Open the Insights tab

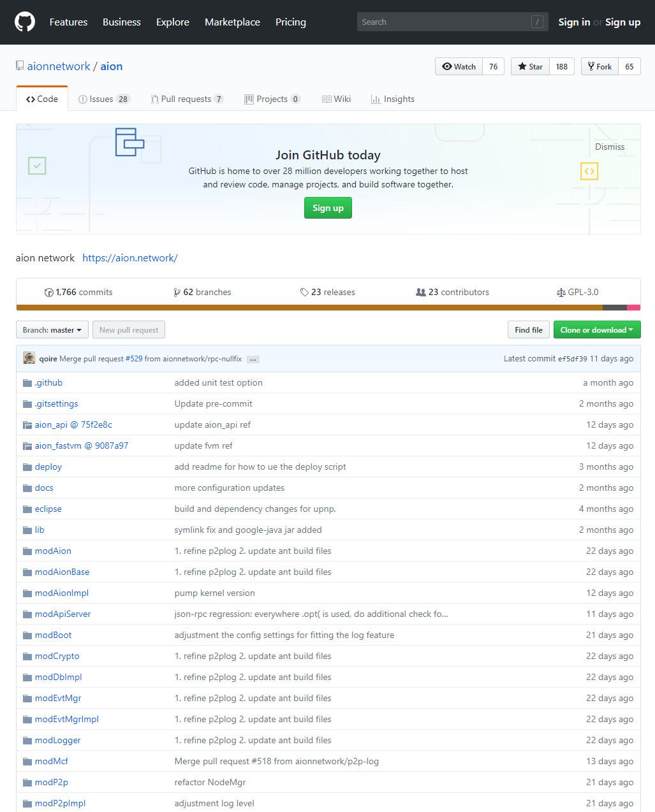coord(393,99)
